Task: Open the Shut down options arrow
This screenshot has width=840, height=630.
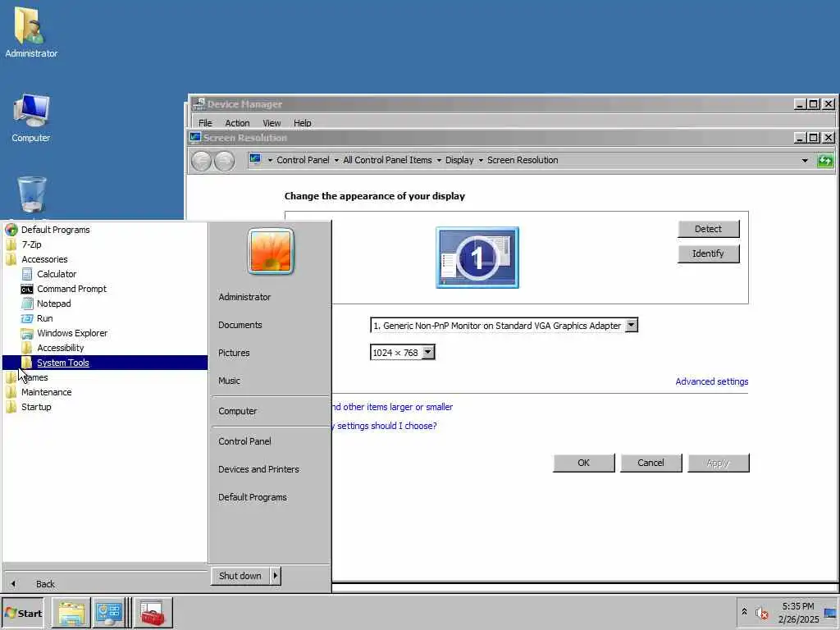Action: [276, 576]
